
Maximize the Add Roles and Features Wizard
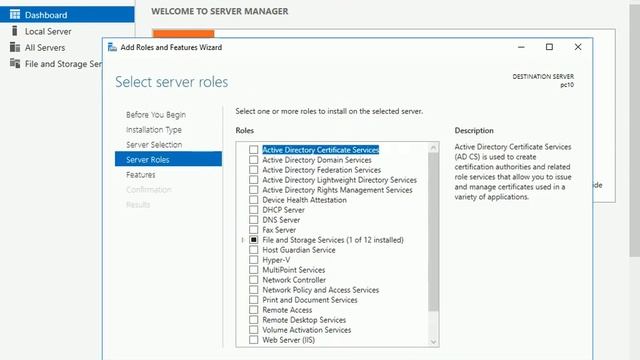coord(549,47)
